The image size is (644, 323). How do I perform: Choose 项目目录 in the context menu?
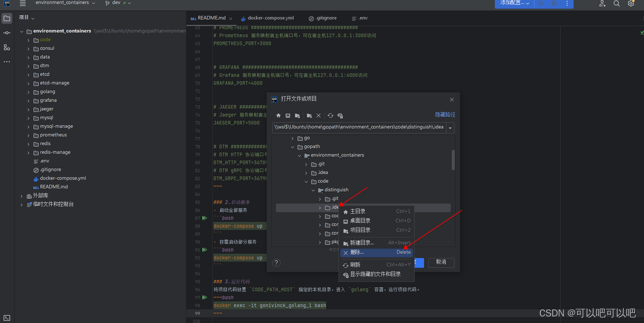click(376, 230)
